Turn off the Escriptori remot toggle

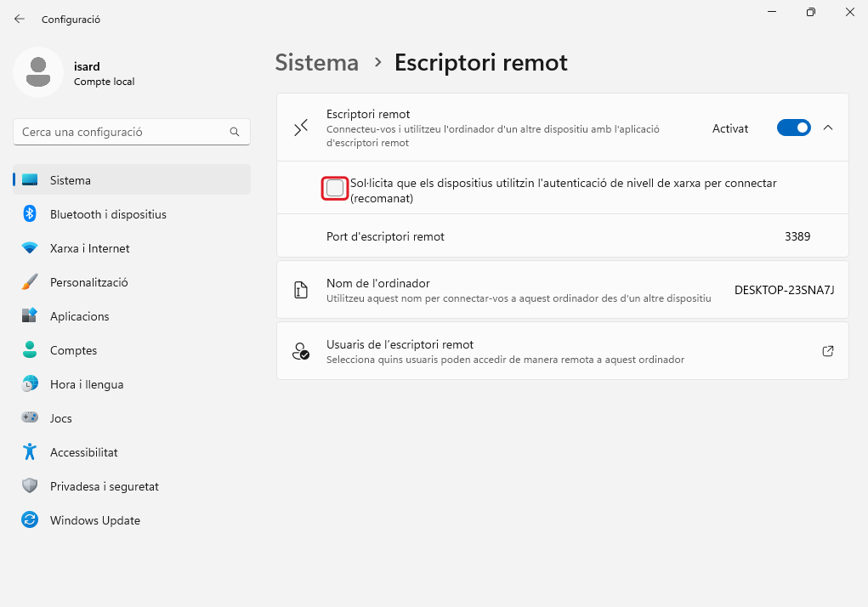coord(794,128)
